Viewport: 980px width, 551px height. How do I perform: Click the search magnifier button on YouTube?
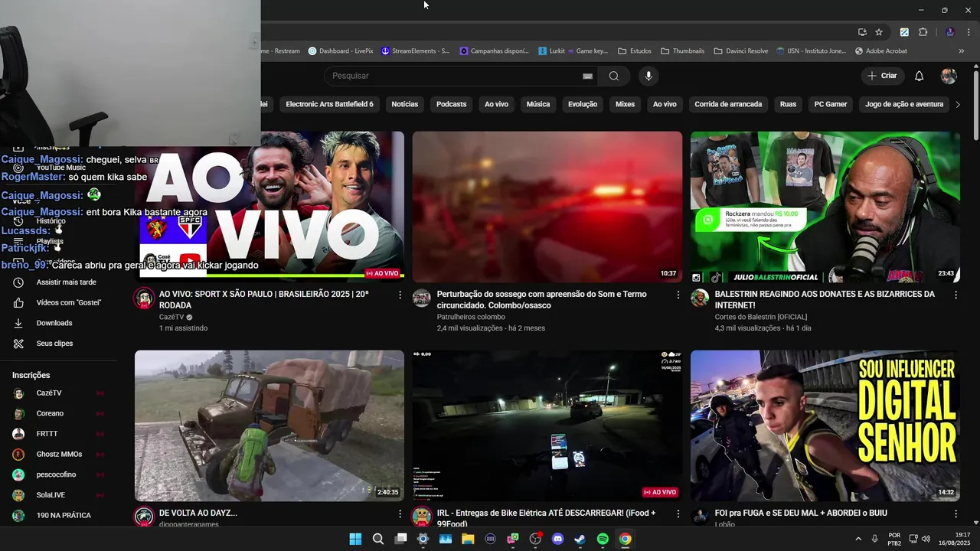tap(614, 76)
